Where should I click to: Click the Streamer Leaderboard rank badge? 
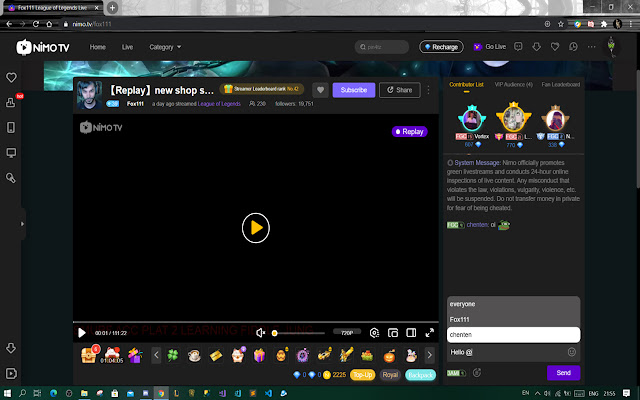point(262,89)
